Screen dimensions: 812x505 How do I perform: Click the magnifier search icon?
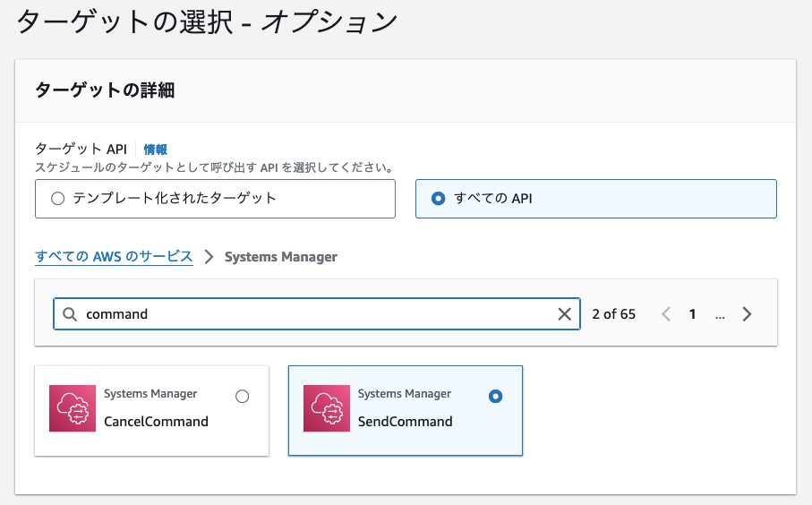pos(70,314)
